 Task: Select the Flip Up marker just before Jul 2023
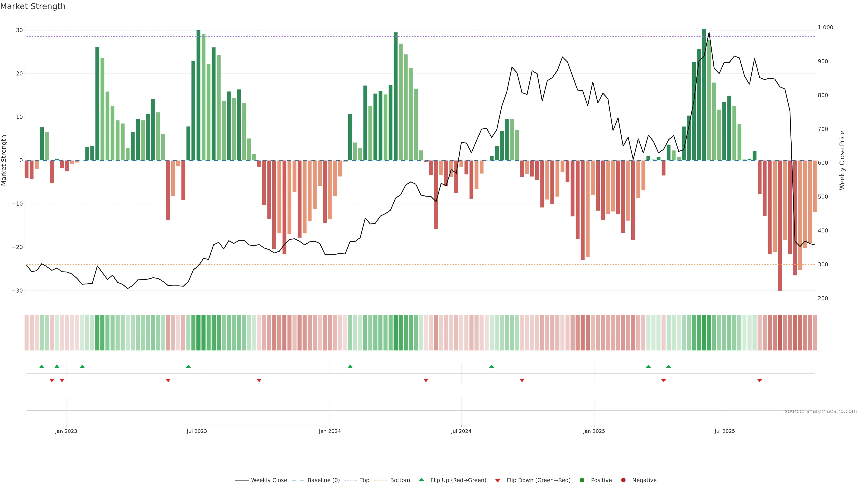tap(188, 366)
